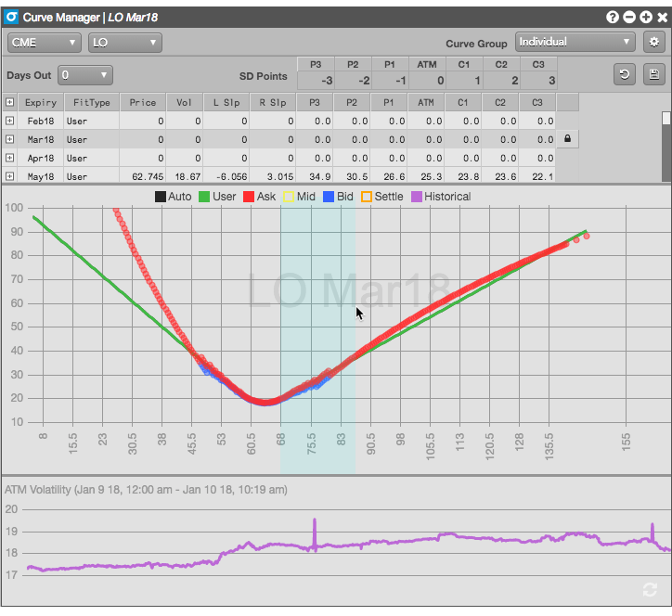Viewport: 672px width, 616px height.
Task: Click the revert curve changes icon
Action: (x=626, y=75)
